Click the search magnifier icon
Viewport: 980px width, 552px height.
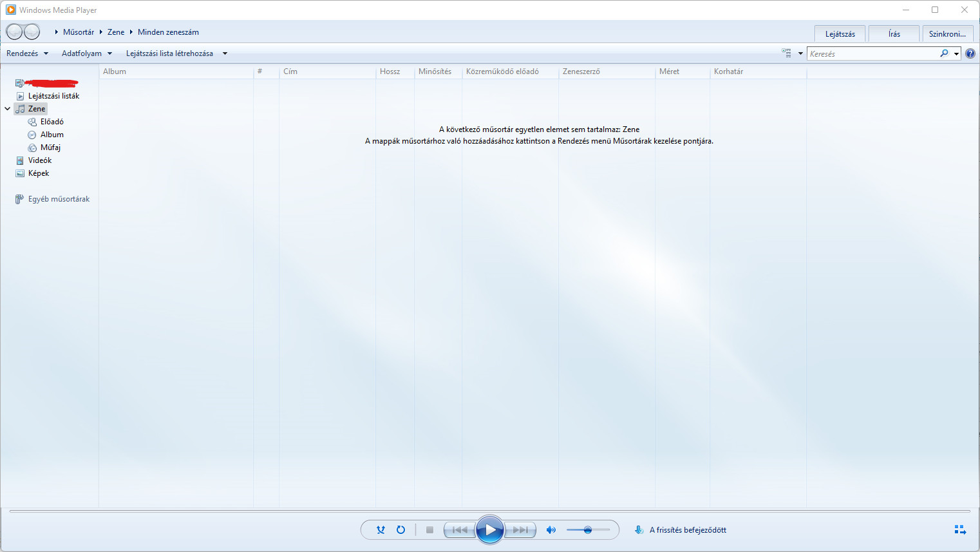[x=944, y=53]
